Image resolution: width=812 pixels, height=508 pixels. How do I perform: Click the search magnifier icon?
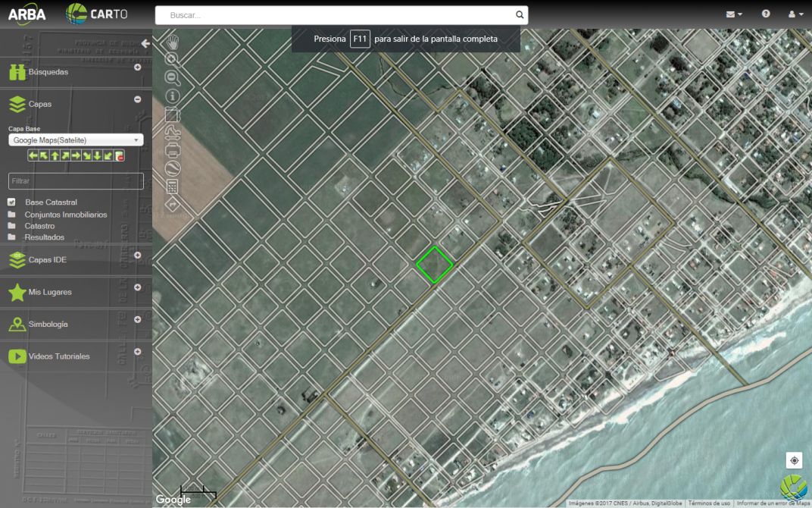coord(519,15)
